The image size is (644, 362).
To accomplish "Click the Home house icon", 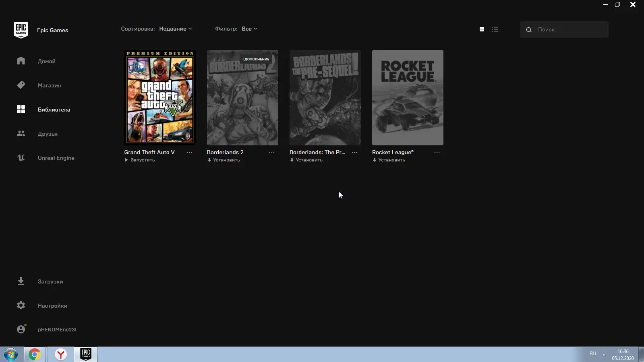I will pos(21,61).
